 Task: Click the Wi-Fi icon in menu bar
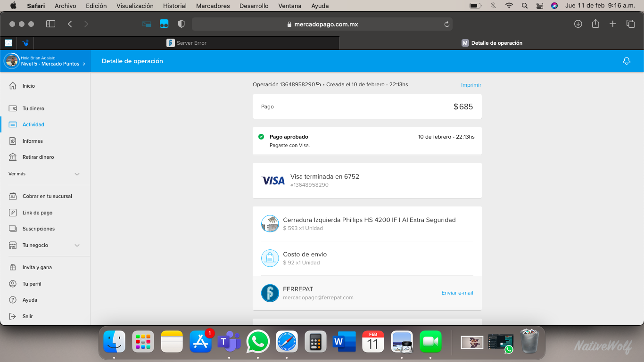509,6
